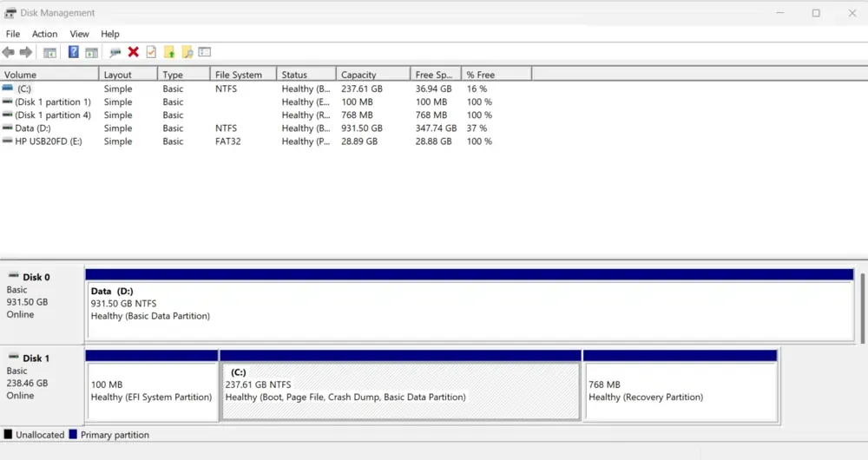The height and width of the screenshot is (460, 868).
Task: Click the 347.74 GB free space cell
Action: pyautogui.click(x=437, y=128)
